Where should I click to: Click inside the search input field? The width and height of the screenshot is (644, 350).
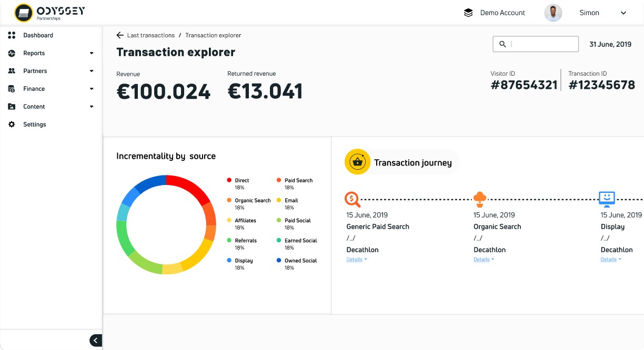click(x=542, y=44)
